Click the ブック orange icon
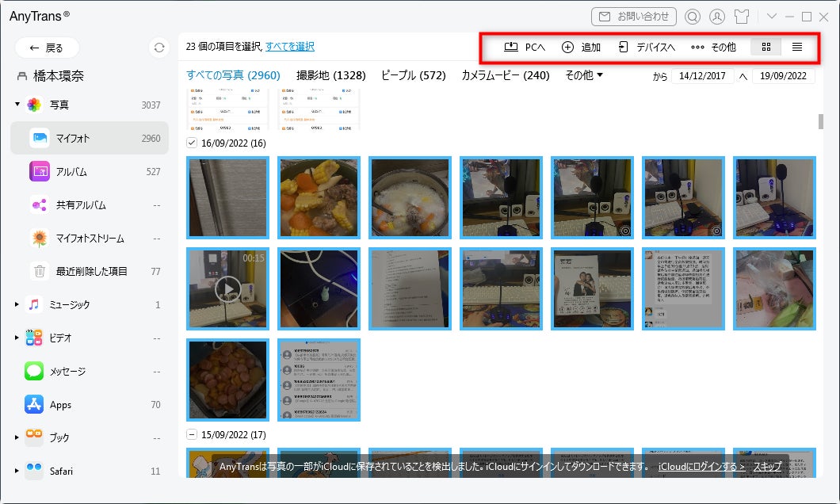Screen dimensions: 840x504 point(34,437)
